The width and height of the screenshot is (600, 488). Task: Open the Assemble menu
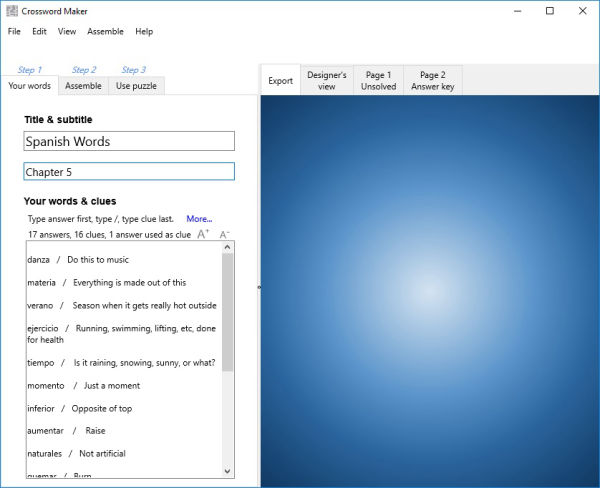coord(105,32)
